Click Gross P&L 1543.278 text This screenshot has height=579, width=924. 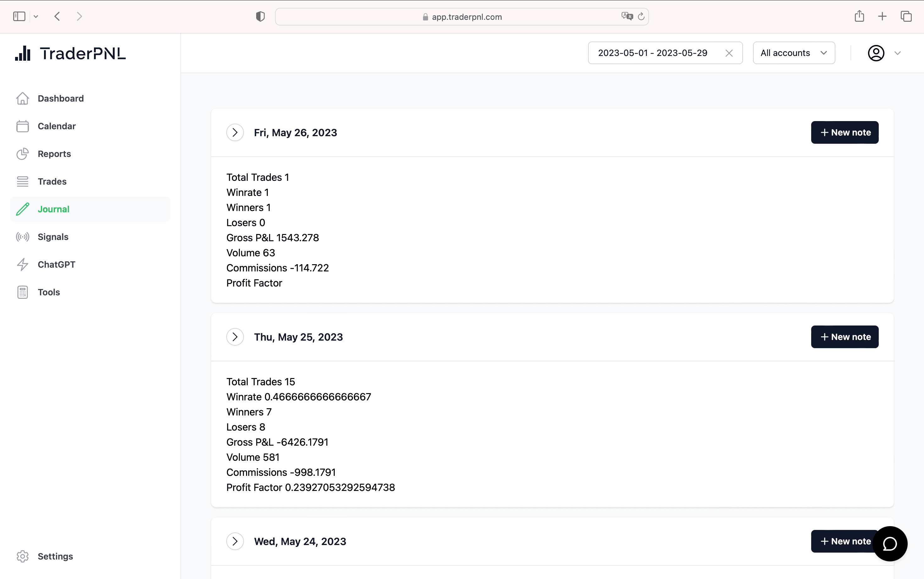click(272, 237)
